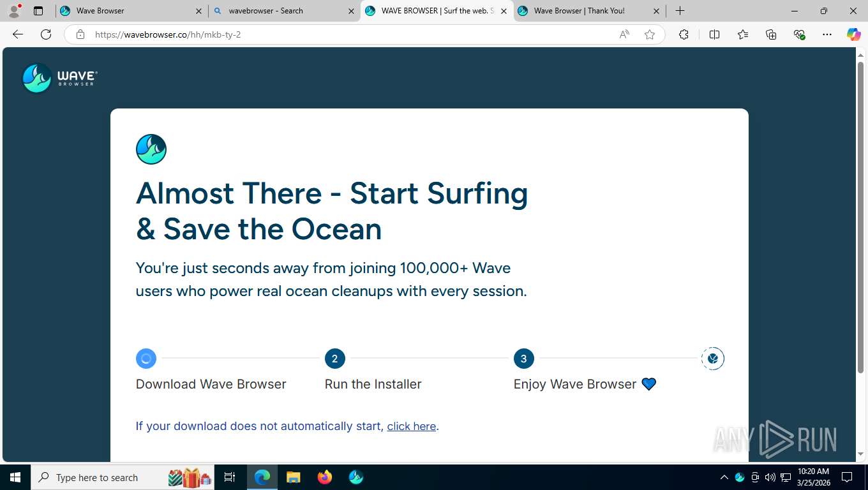Click the 'Download Wave Browser' step label
This screenshot has width=868, height=490.
(211, 384)
